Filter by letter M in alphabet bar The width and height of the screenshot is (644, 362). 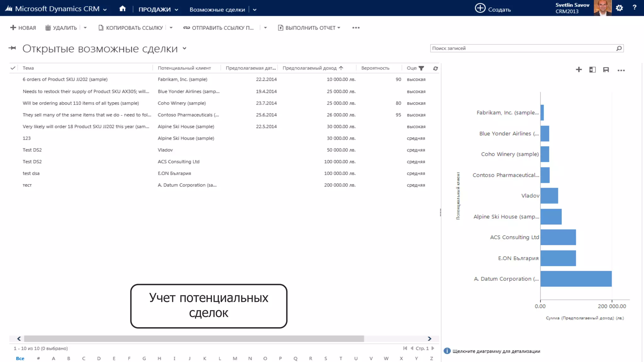pyautogui.click(x=235, y=358)
